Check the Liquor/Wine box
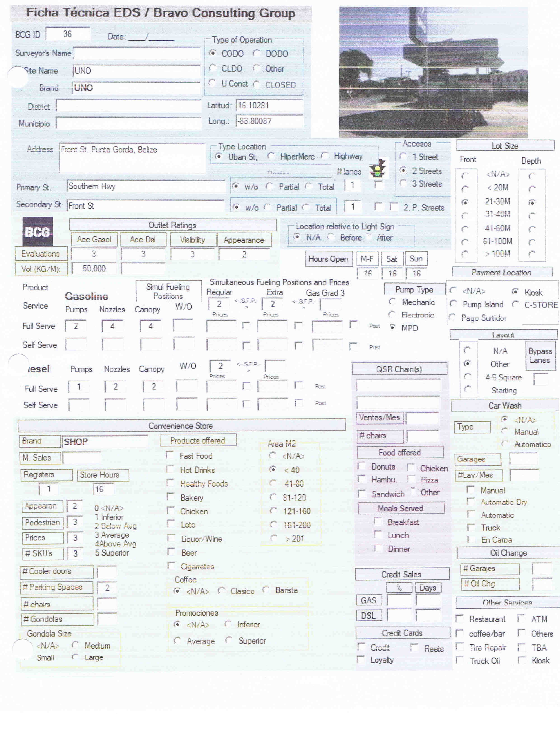 [171, 538]
